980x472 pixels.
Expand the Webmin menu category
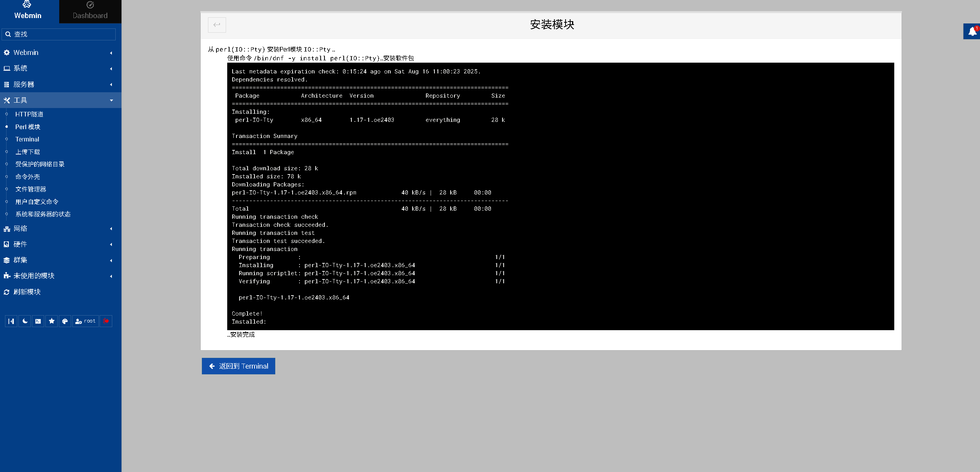(61, 53)
